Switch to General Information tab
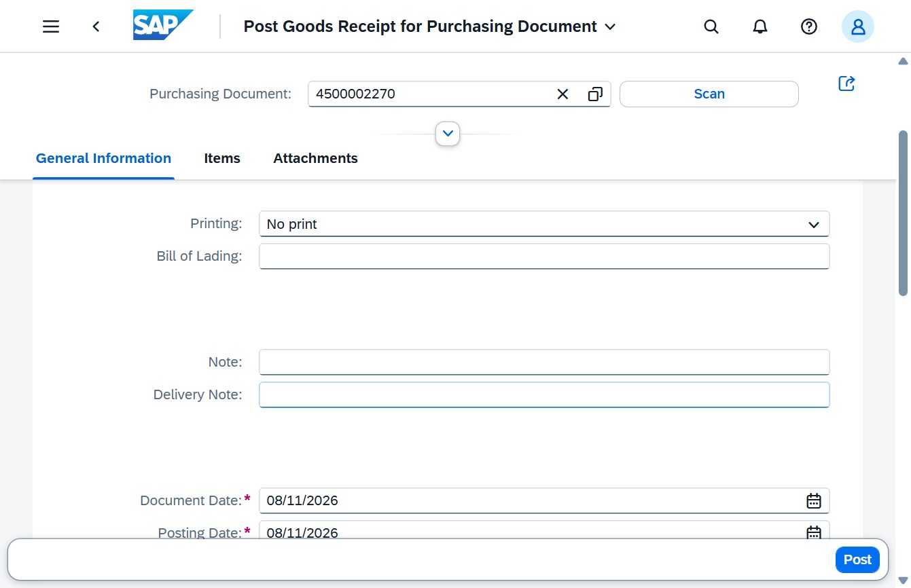 103,158
